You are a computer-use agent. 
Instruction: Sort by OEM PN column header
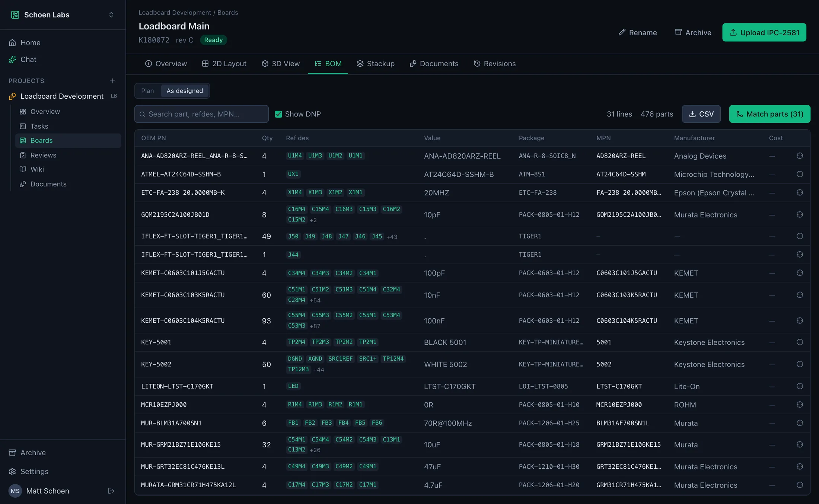pyautogui.click(x=153, y=138)
